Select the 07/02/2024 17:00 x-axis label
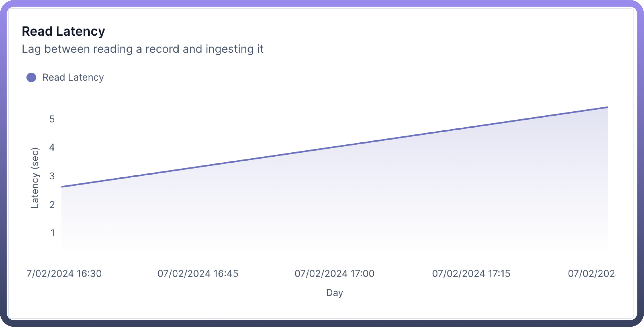Viewport: 644px width, 327px height. (x=334, y=273)
